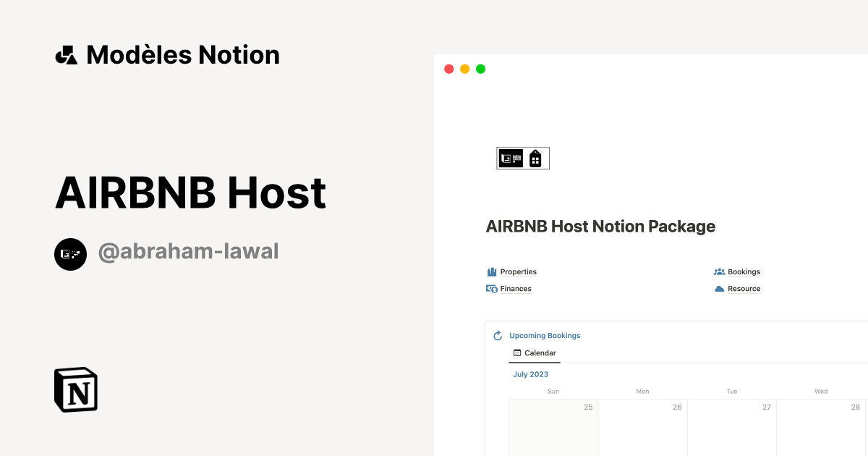Open the July 2023 month selector
The height and width of the screenshot is (456, 868).
coord(530,373)
